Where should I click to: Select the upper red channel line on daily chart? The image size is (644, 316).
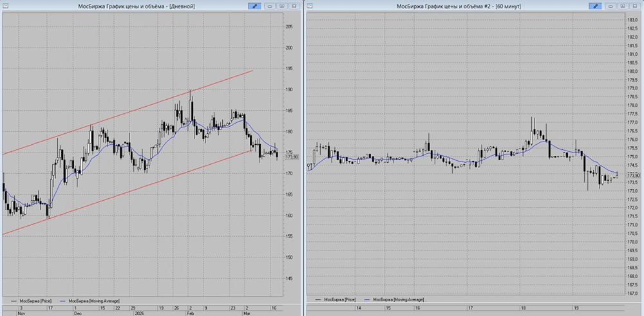[128, 113]
